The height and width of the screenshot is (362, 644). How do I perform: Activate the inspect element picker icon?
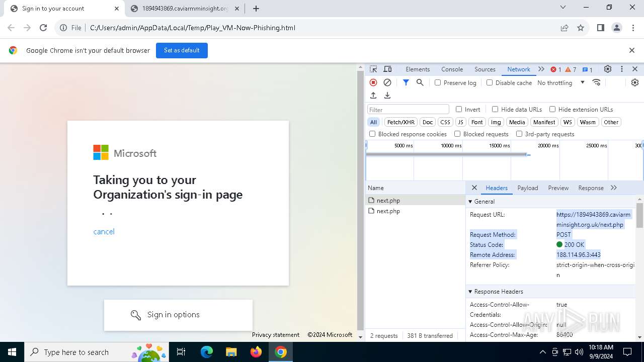(373, 69)
